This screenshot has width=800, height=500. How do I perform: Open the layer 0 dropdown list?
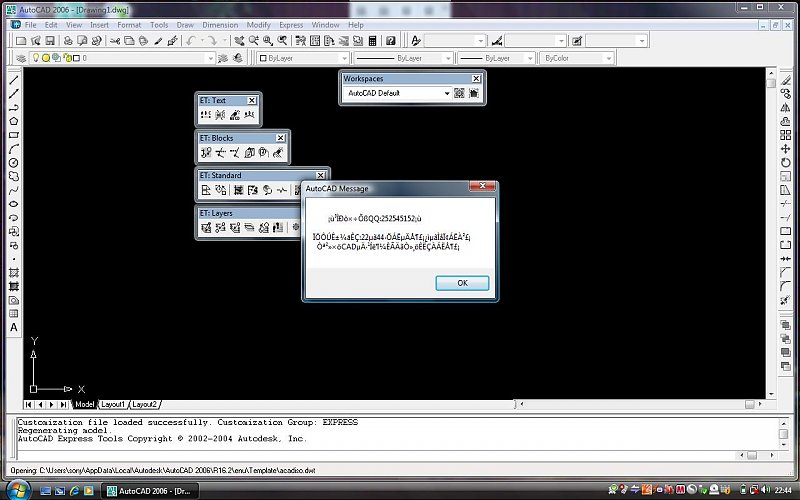pos(210,58)
